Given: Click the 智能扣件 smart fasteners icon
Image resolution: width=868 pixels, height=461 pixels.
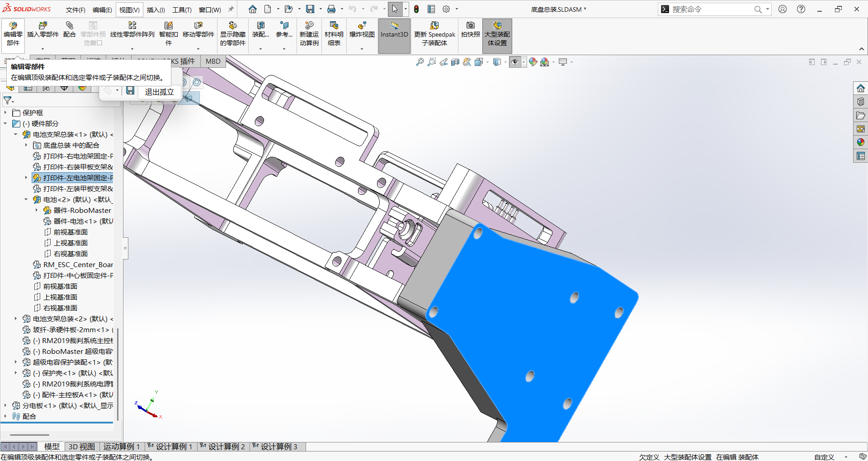Looking at the screenshot, I should click(x=169, y=33).
